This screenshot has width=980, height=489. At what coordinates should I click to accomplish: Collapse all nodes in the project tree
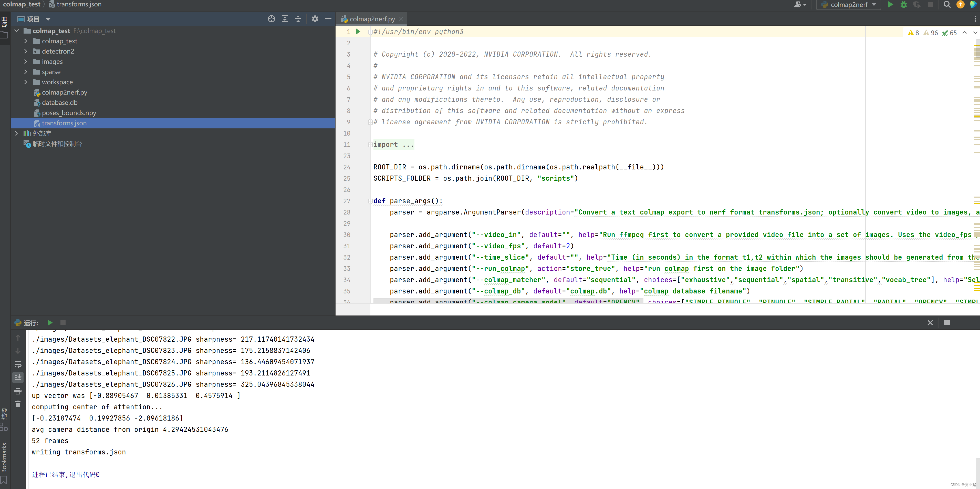coord(298,19)
